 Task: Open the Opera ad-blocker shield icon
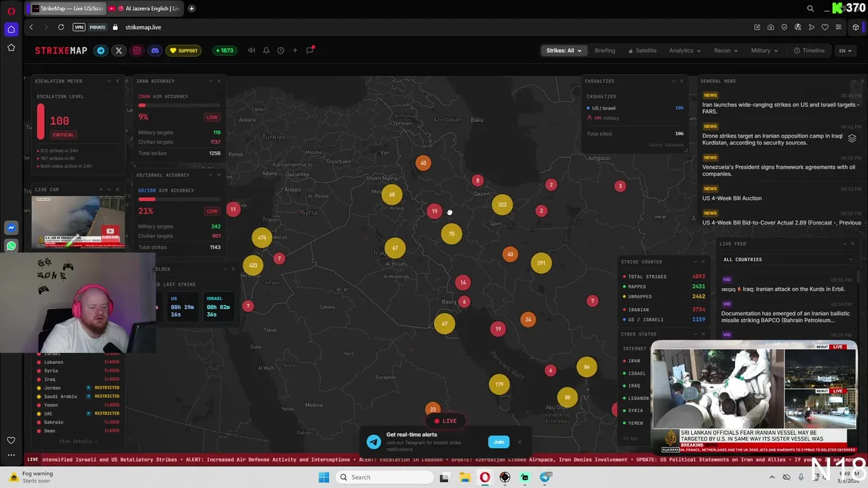(x=784, y=27)
